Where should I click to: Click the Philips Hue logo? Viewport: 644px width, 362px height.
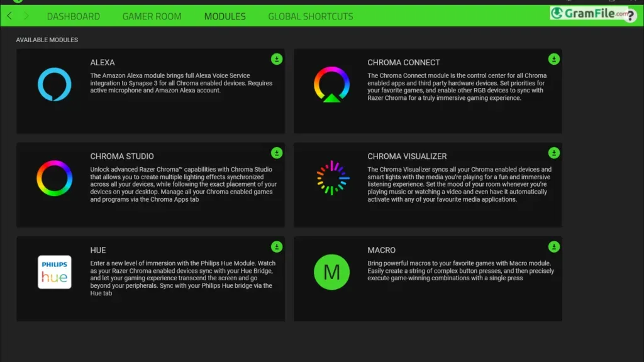[55, 271]
